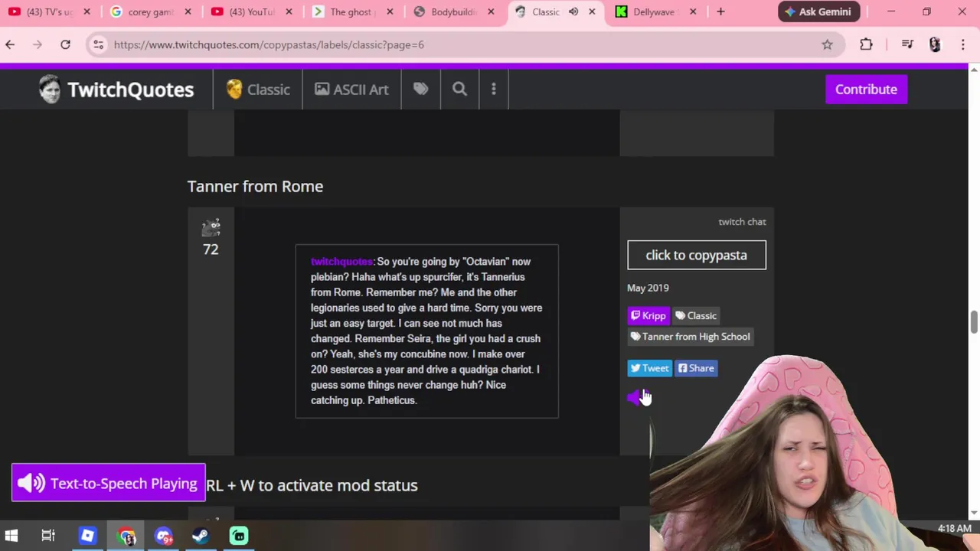Open the activate mod status quote title
980x551 pixels.
[312, 485]
